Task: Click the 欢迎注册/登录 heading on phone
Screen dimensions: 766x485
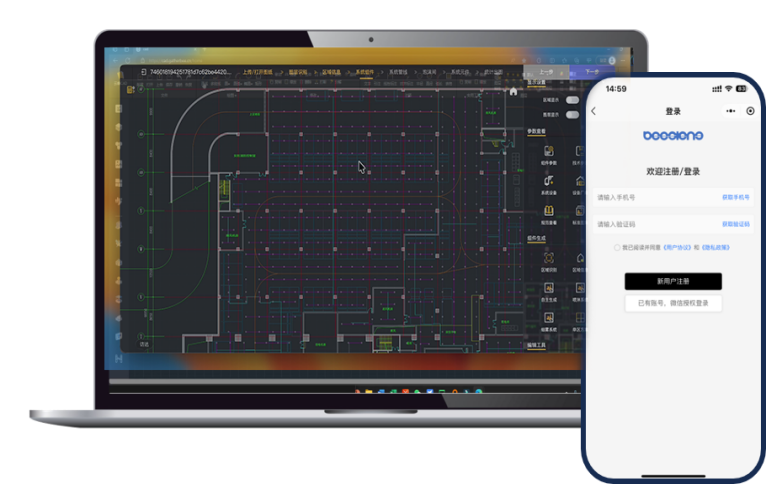Action: [673, 171]
